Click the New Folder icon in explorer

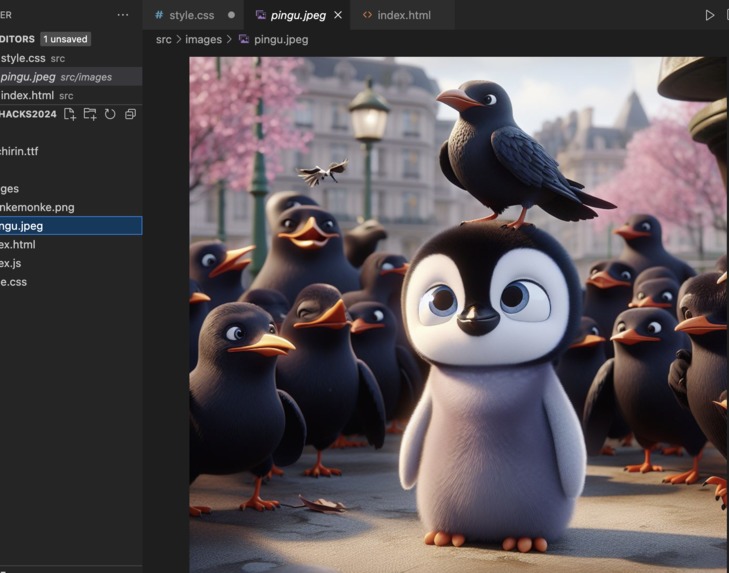[x=90, y=114]
